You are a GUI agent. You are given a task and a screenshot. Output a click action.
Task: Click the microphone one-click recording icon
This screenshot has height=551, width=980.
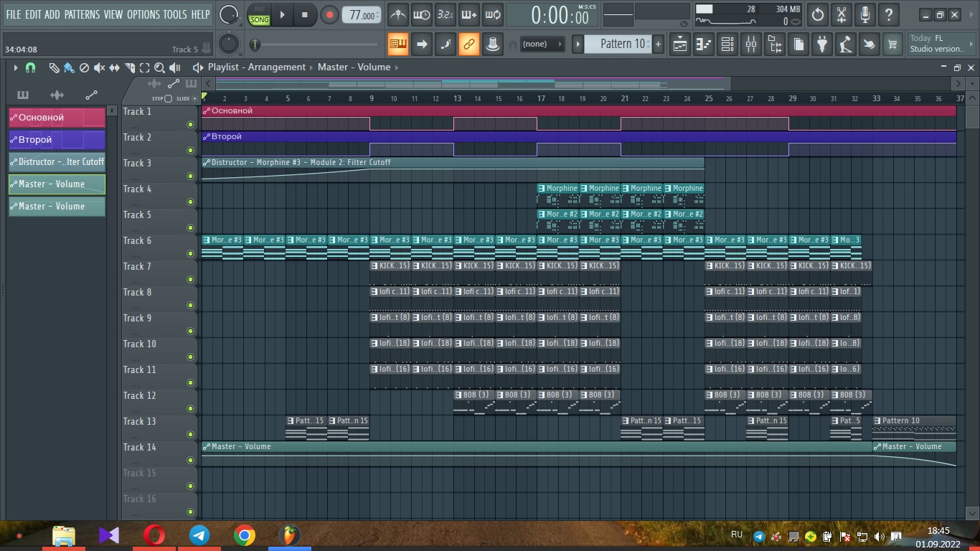point(865,14)
